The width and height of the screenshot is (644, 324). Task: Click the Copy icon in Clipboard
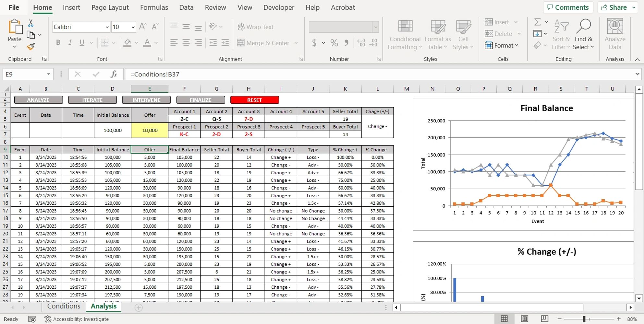click(31, 35)
